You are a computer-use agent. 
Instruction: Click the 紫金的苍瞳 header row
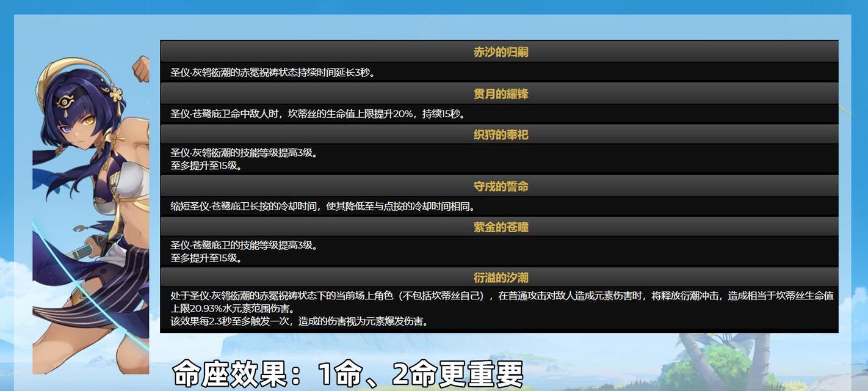500,227
